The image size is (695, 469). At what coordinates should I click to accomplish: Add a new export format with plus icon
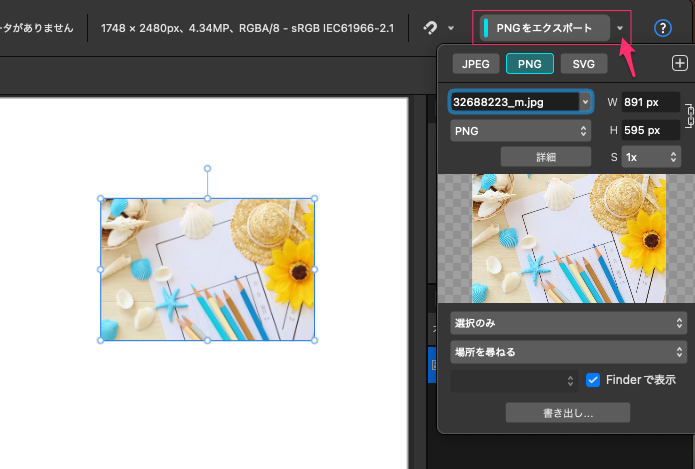click(679, 64)
